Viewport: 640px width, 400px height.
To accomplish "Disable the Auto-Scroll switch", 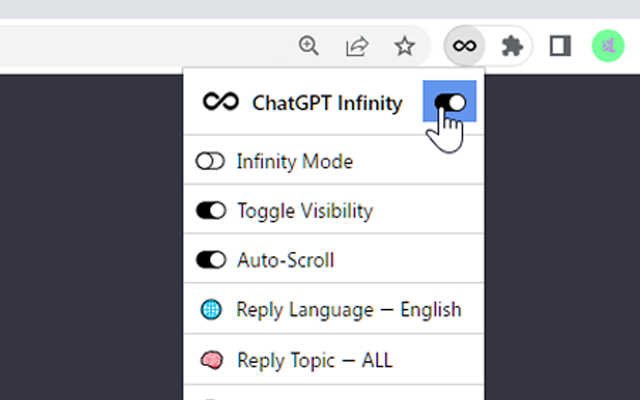I will click(x=211, y=261).
